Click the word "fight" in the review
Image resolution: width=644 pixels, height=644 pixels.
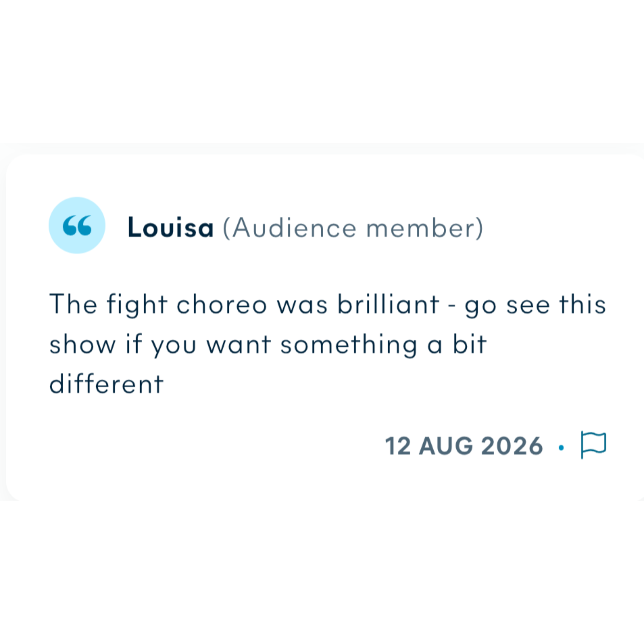[x=137, y=305]
